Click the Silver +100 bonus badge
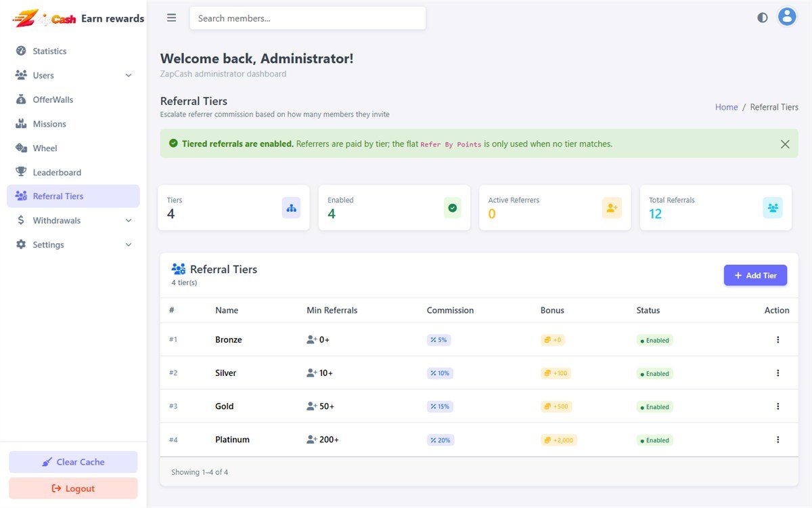This screenshot has height=508, width=812. coord(556,373)
